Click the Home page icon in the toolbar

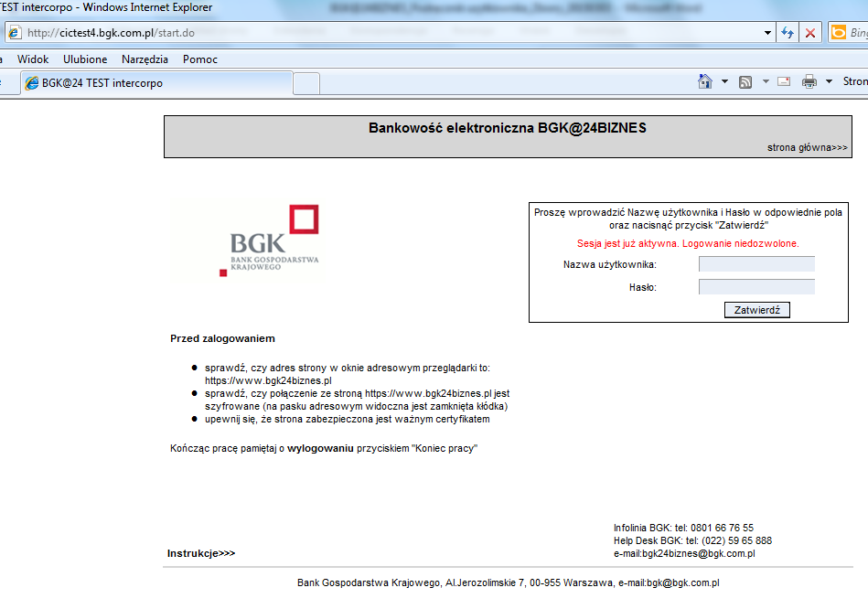pyautogui.click(x=704, y=81)
